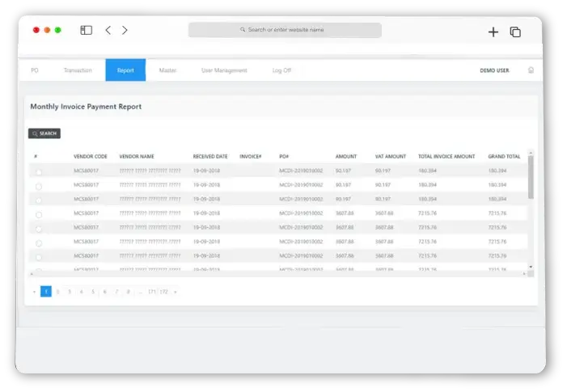The width and height of the screenshot is (567, 392).
Task: Go back with the browser back arrow
Action: click(108, 31)
